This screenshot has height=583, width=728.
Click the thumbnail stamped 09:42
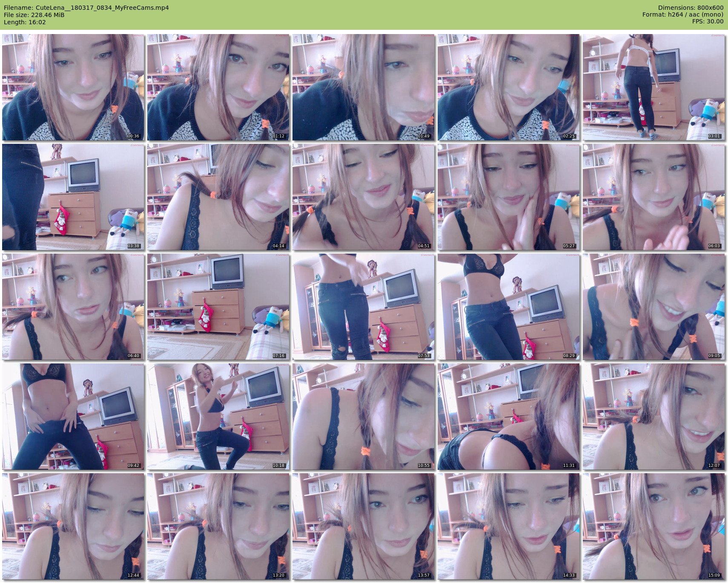point(73,417)
